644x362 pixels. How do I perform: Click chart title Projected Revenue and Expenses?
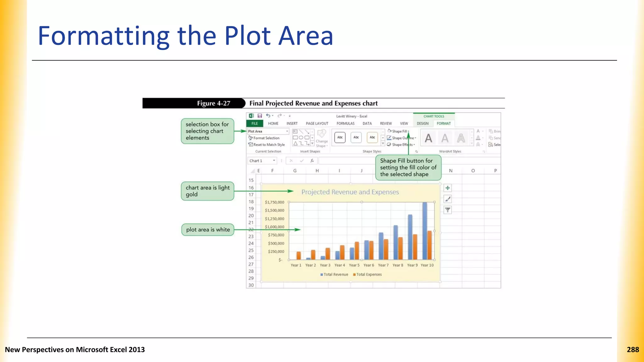point(350,192)
